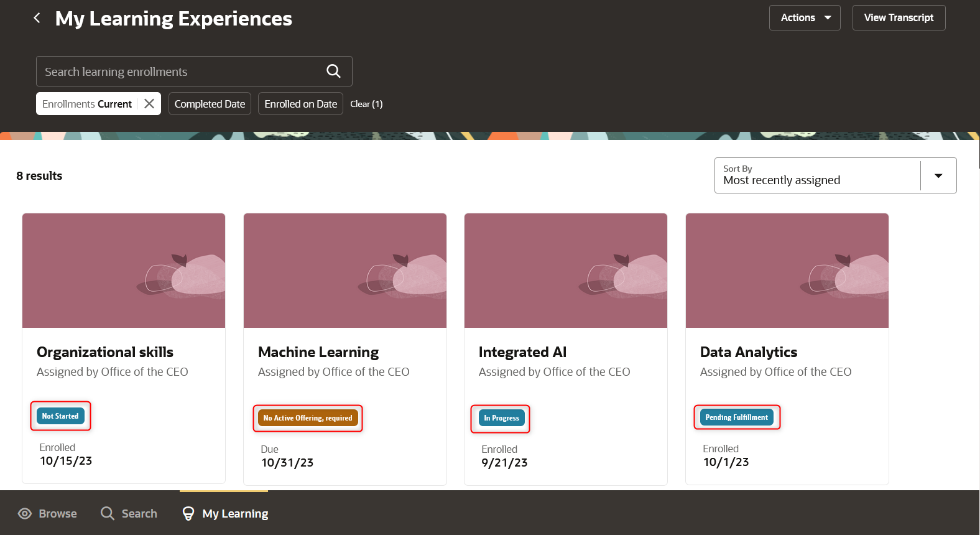The image size is (980, 535).
Task: Open the Sort By dropdown arrow
Action: [938, 176]
